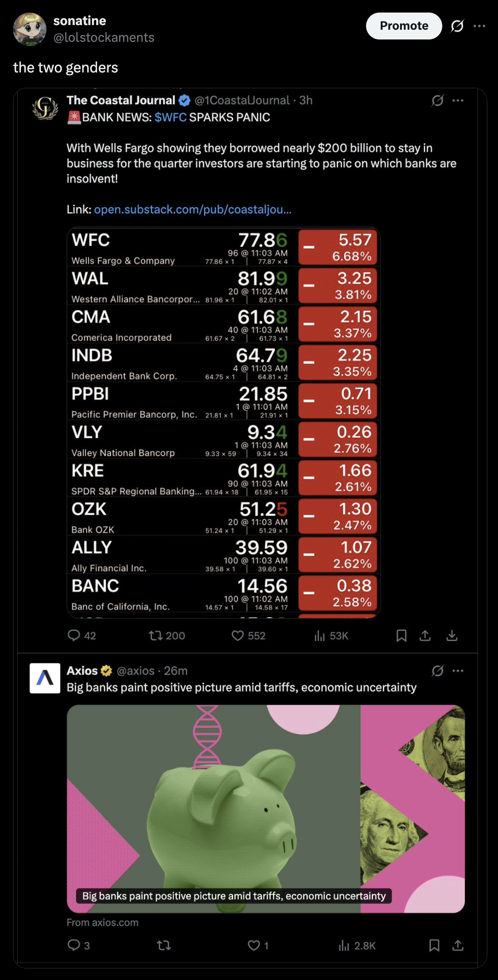Click the Promote button
498x980 pixels.
point(404,26)
